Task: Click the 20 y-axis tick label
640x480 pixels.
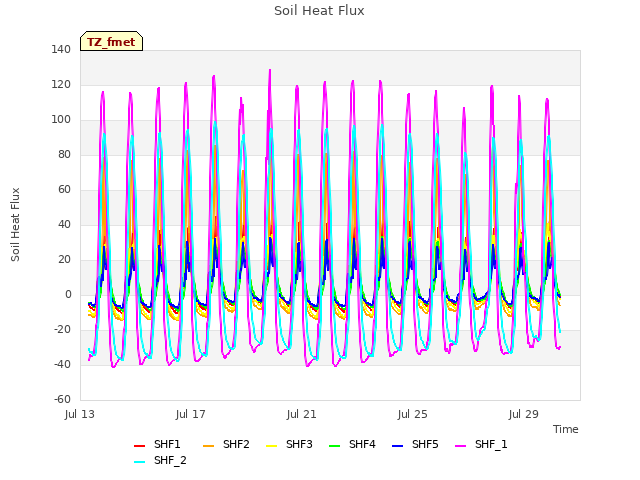Action: pos(64,260)
